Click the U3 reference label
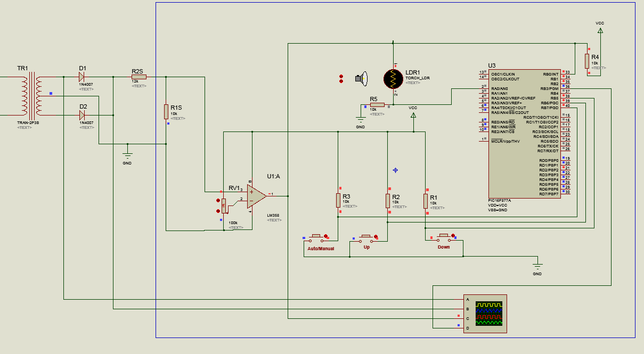 (x=492, y=65)
